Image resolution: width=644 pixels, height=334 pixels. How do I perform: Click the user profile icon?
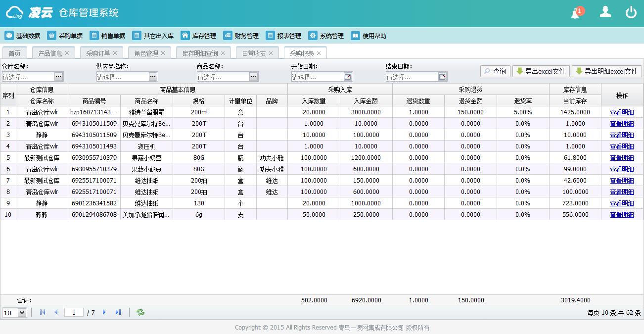[605, 12]
